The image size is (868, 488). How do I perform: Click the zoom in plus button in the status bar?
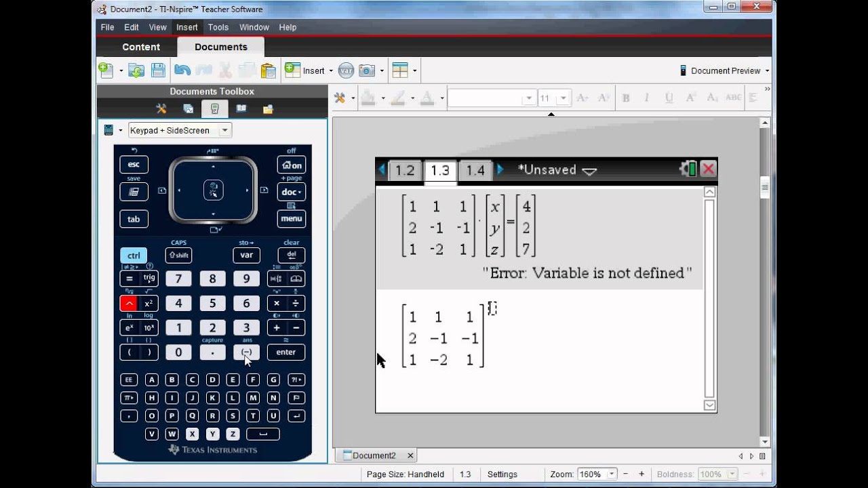(642, 474)
